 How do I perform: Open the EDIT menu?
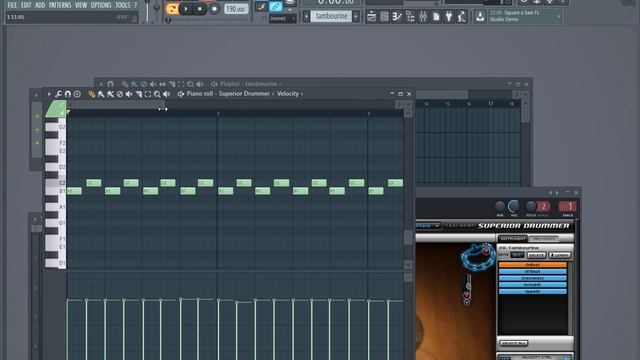pos(26,5)
